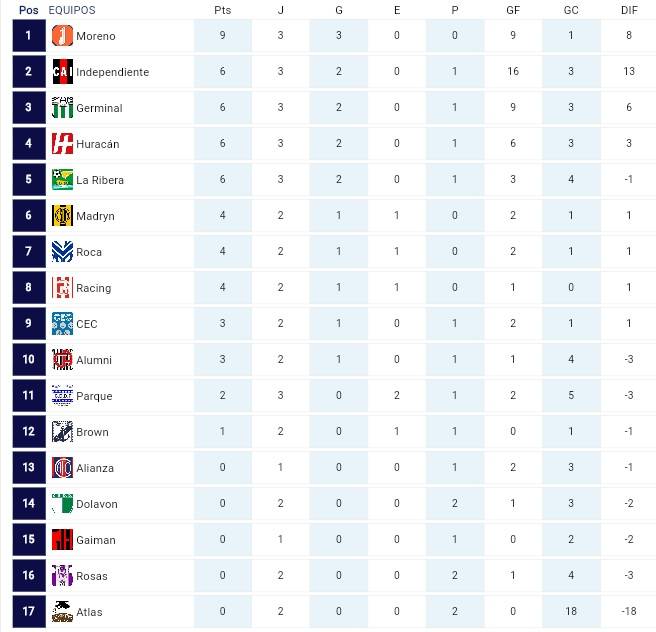Click the Atlas team crest

[62, 612]
